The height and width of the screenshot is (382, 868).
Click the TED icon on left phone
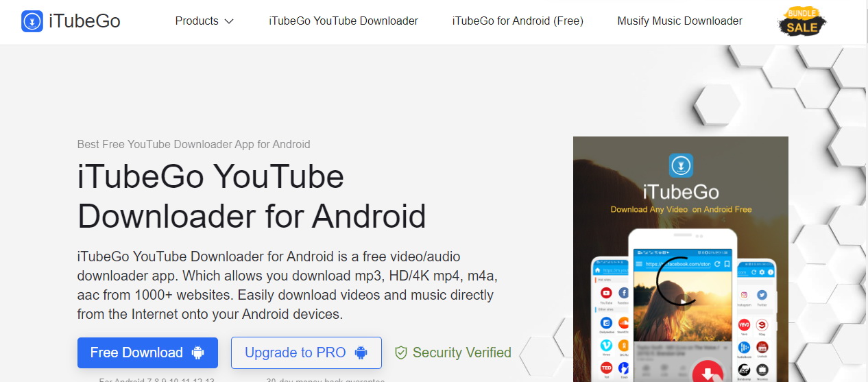[x=606, y=368]
